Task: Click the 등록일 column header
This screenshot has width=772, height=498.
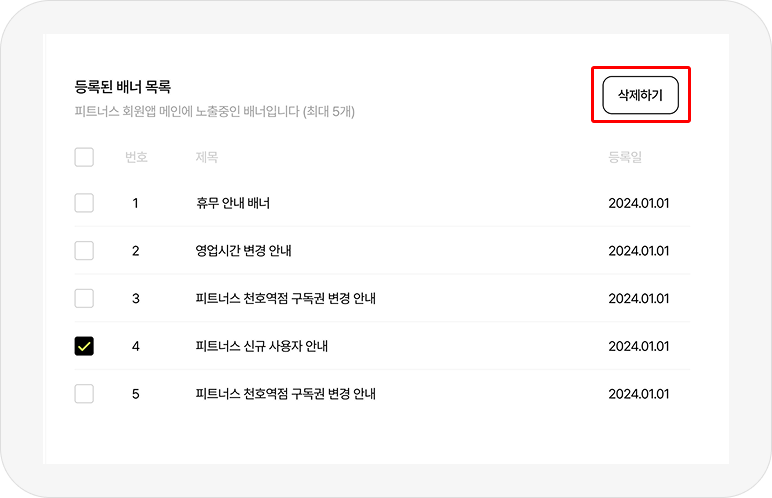Action: [625, 157]
